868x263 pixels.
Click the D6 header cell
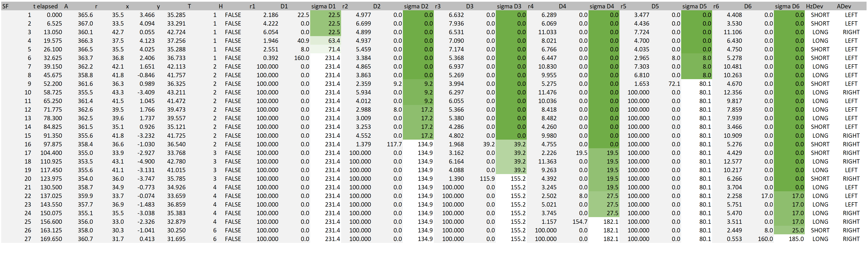pos(748,6)
